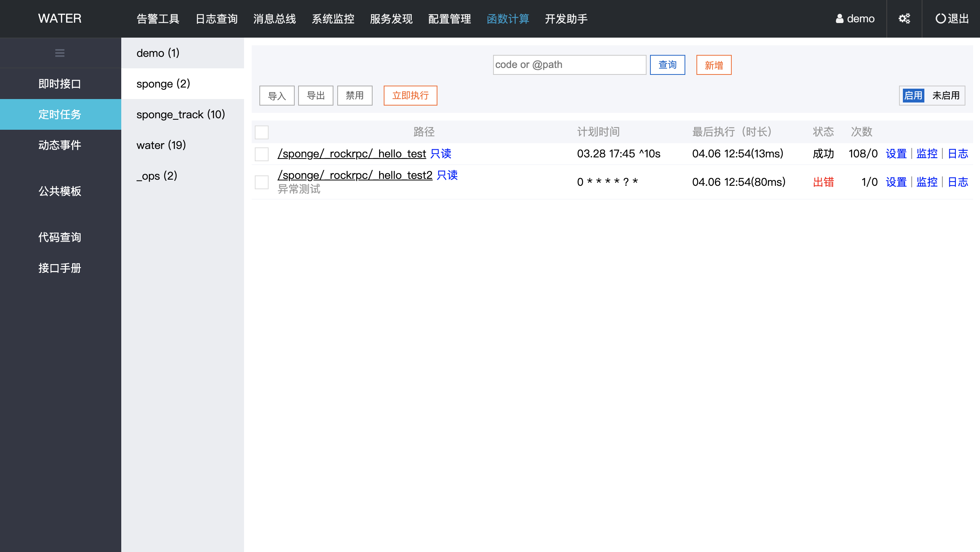Open the 配置管理 menu
Screen dimensions: 980x552
(450, 19)
